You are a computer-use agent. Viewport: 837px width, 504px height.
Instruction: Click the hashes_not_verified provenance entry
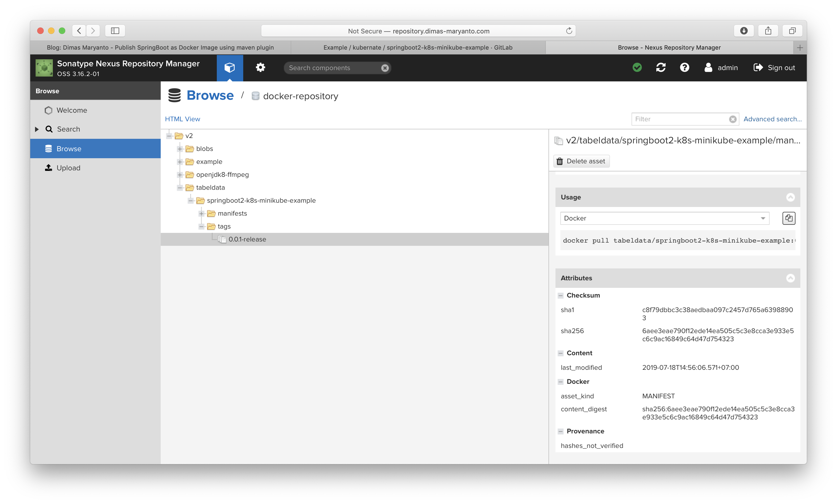tap(592, 446)
